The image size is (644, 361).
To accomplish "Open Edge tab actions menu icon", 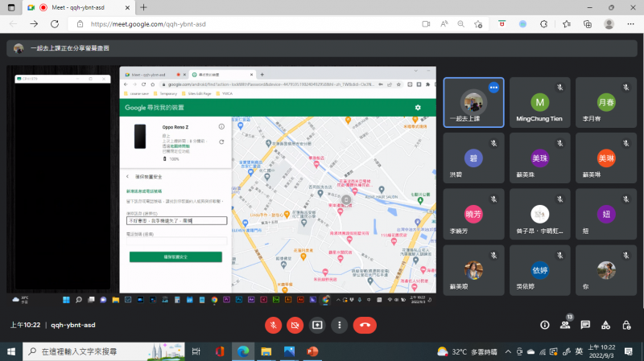I will click(11, 7).
